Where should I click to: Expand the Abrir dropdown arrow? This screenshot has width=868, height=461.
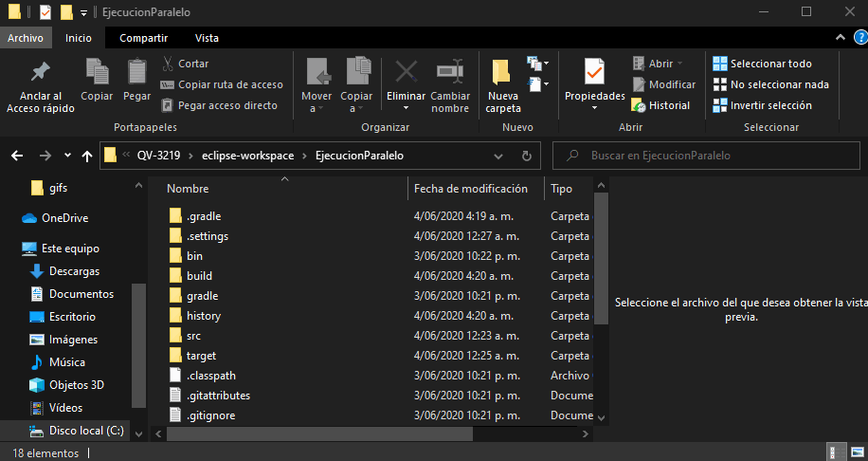(x=679, y=64)
